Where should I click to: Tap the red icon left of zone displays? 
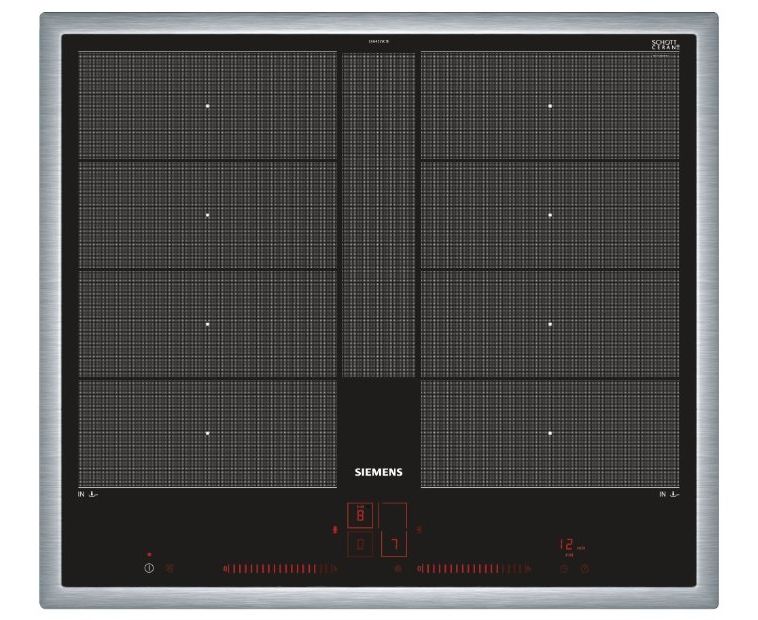pos(334,531)
